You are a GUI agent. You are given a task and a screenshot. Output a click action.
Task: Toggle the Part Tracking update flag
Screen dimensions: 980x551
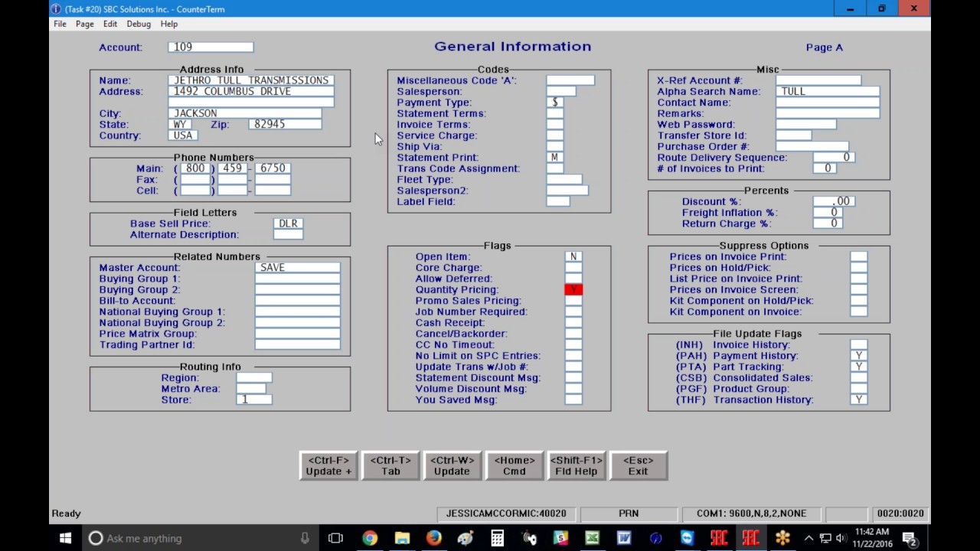point(859,367)
